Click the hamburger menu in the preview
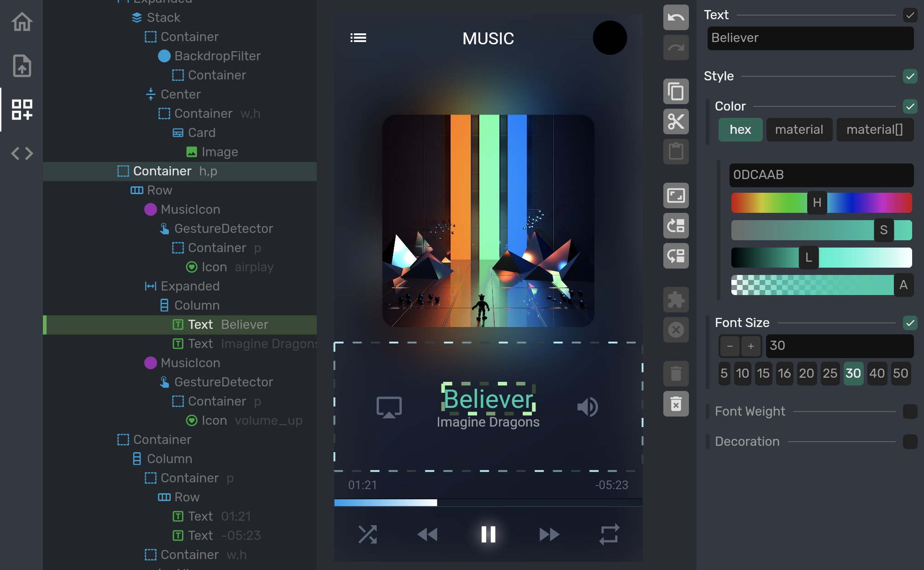924x570 pixels. click(358, 38)
